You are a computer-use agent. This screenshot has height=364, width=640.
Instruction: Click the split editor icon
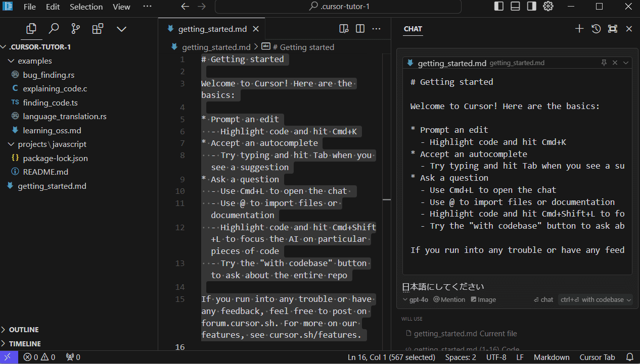(360, 29)
